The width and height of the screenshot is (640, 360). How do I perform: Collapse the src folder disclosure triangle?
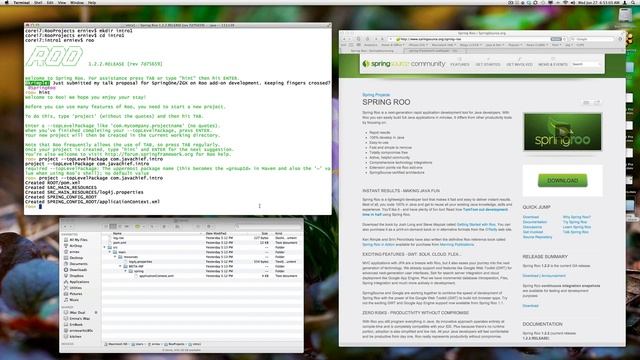click(x=104, y=247)
